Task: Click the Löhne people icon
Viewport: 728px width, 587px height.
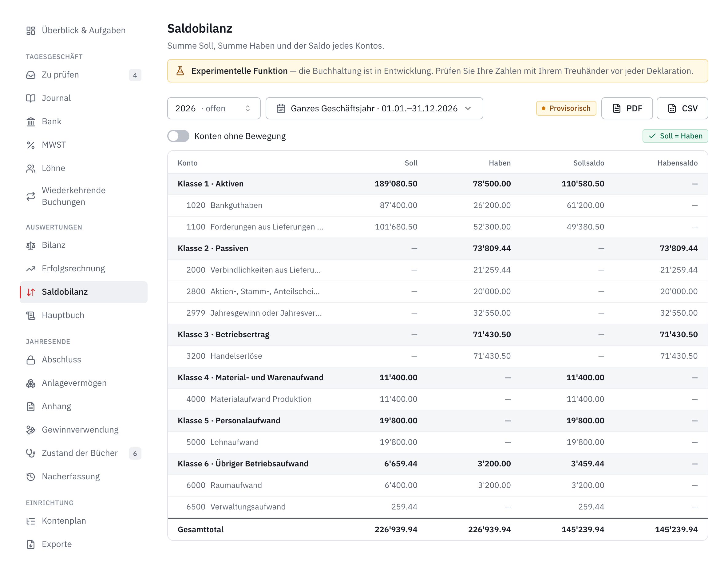Action: click(x=31, y=168)
